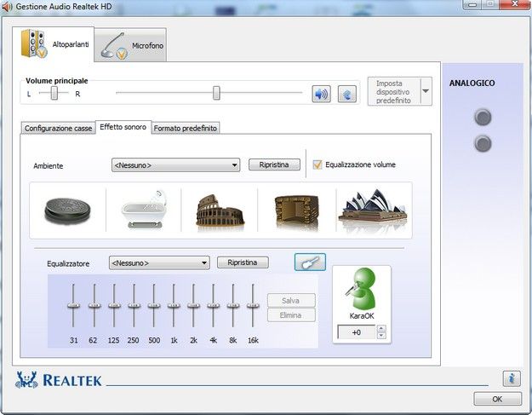Click the 16k equalizer slider

[253, 306]
